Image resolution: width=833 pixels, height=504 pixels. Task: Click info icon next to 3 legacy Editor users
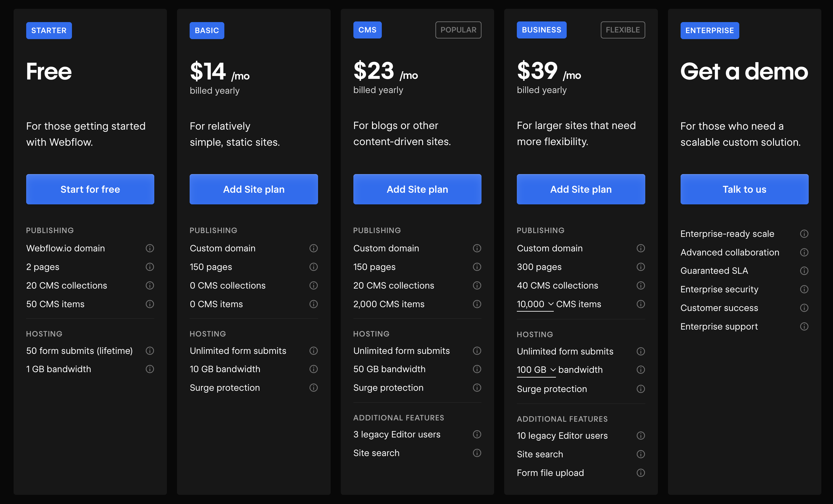point(477,434)
